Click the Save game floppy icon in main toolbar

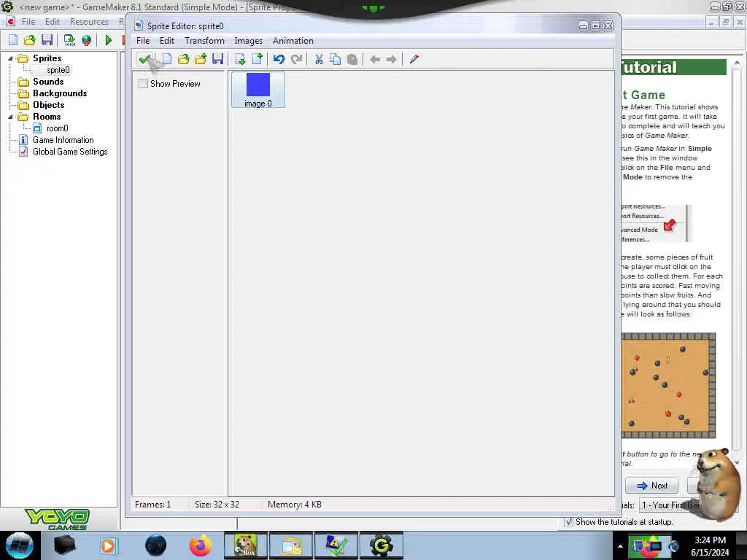pos(47,40)
